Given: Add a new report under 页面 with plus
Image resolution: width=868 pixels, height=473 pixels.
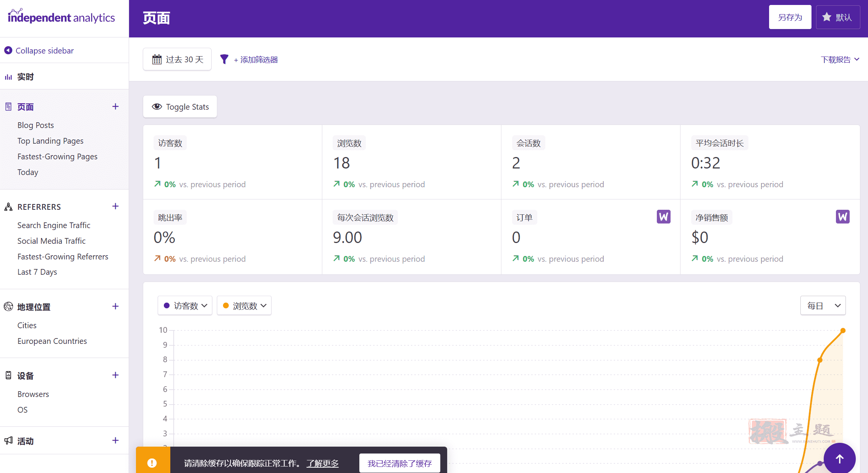Looking at the screenshot, I should point(115,107).
